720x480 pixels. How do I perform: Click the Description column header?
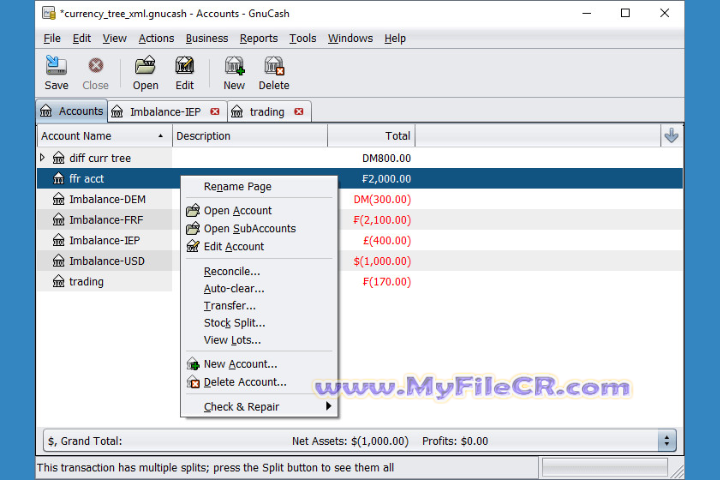coord(249,136)
